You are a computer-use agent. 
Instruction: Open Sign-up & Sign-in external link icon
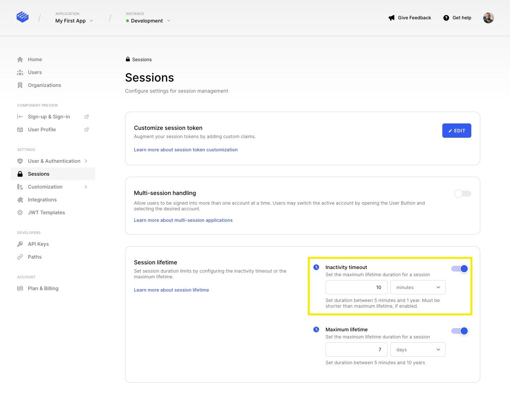86,117
